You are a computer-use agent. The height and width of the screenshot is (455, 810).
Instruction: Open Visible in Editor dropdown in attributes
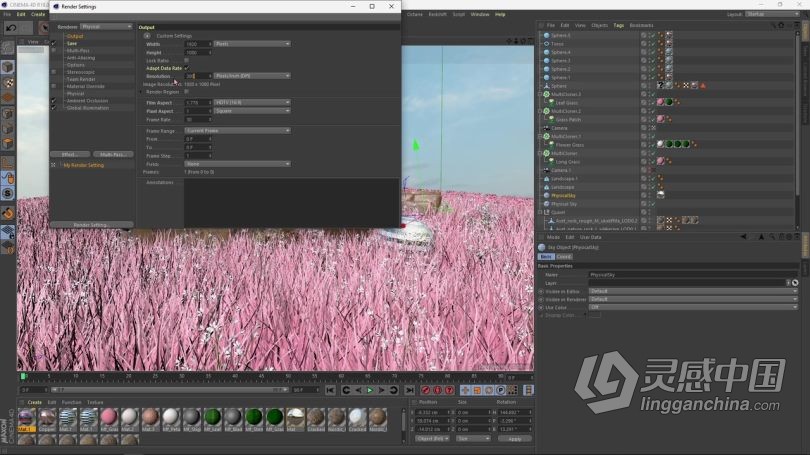click(693, 291)
